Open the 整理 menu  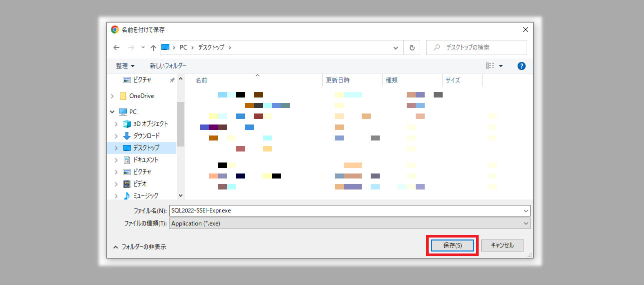[125, 66]
